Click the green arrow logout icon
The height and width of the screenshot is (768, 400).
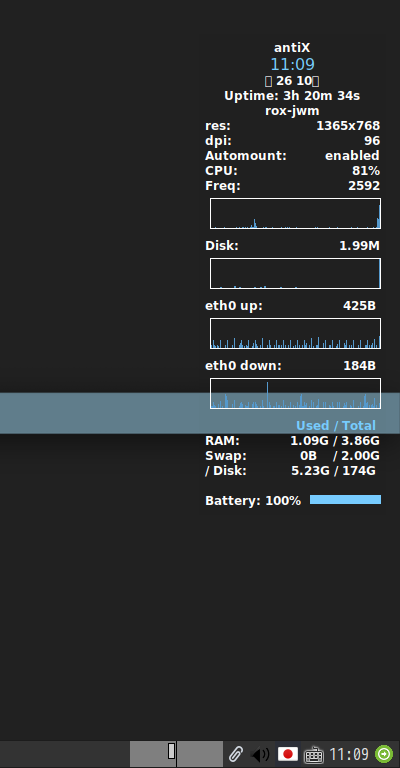[x=384, y=753]
